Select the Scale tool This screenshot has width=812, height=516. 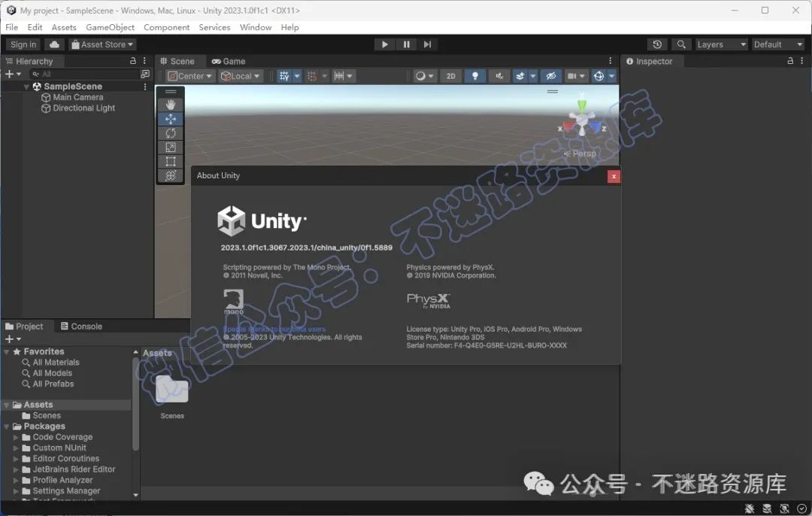click(x=171, y=147)
